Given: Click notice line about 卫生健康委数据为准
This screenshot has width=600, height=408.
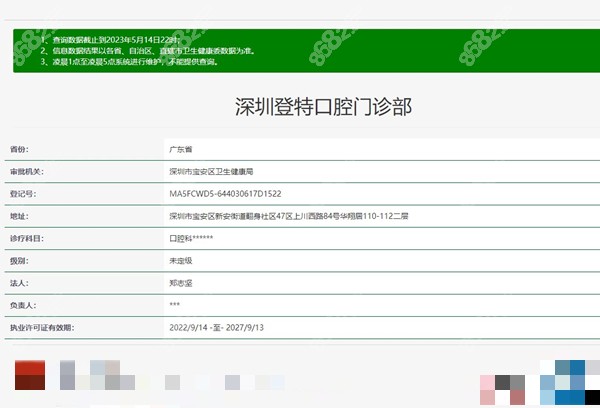Looking at the screenshot, I should pyautogui.click(x=148, y=51).
